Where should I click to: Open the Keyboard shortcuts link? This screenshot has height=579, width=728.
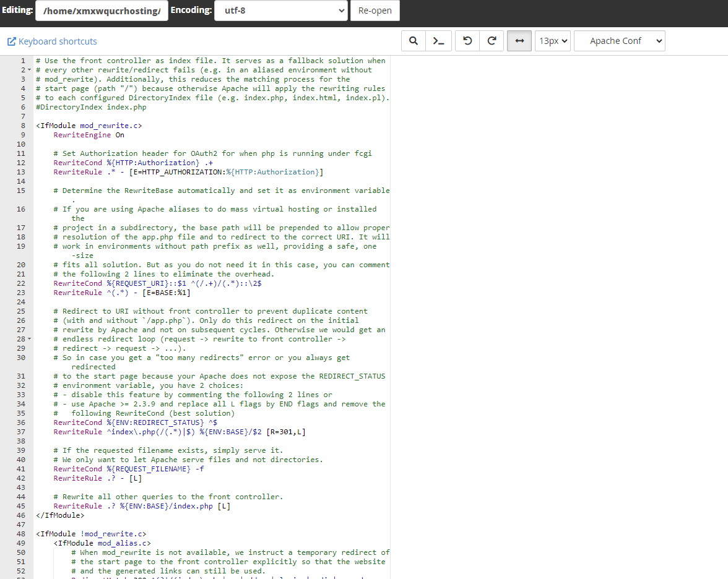(58, 41)
